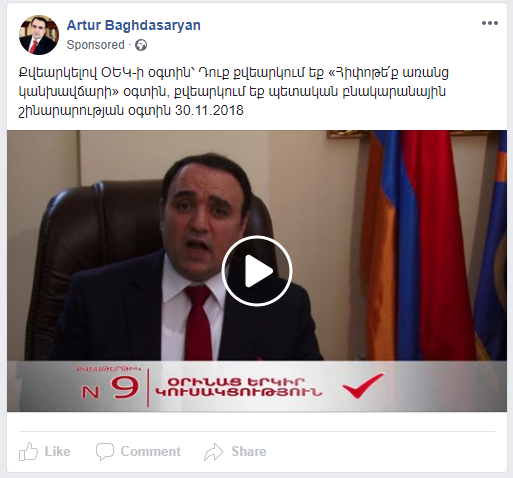513x478 pixels.
Task: Click the Like thumbs-up icon
Action: click(28, 452)
